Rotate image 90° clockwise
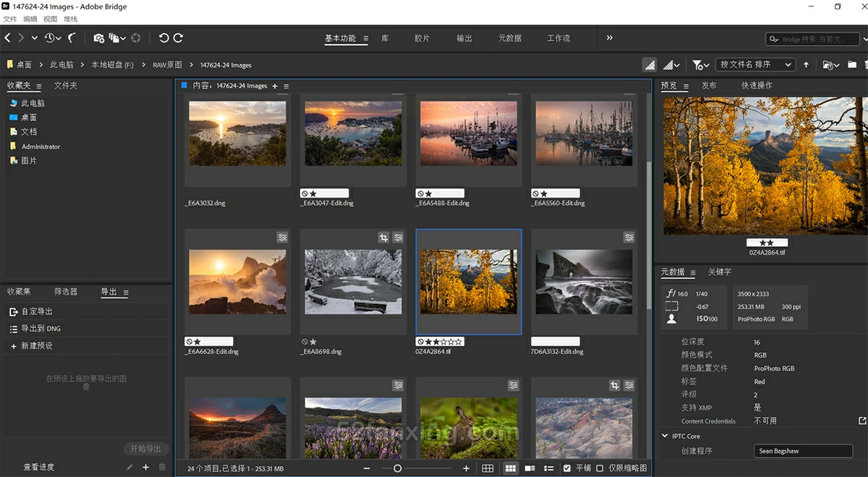The height and width of the screenshot is (477, 868). (x=178, y=38)
